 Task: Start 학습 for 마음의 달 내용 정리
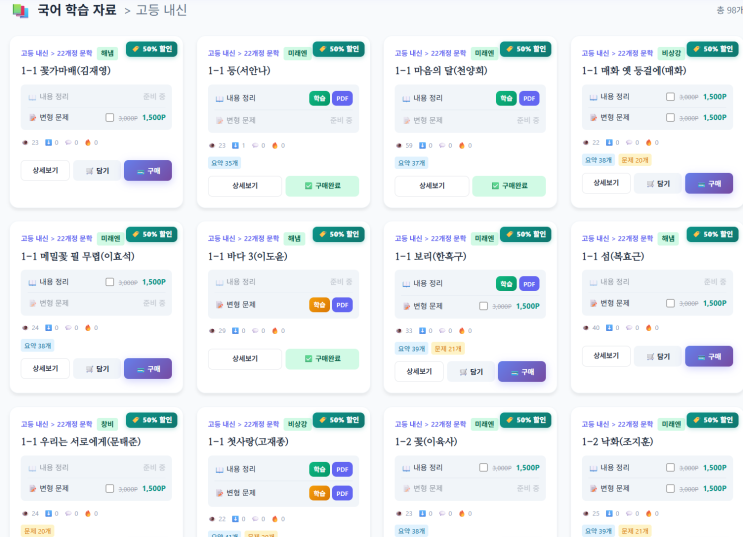tap(505, 98)
